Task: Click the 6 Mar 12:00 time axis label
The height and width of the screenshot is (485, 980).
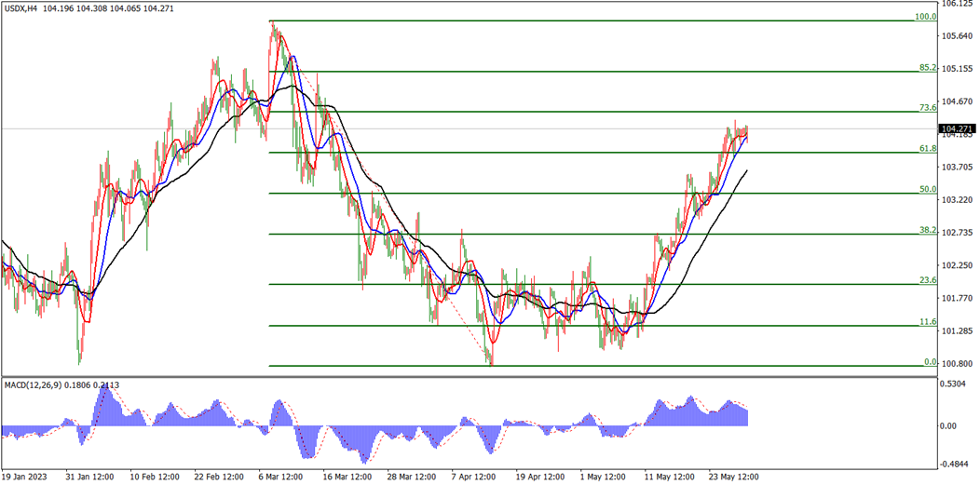Action: (x=281, y=477)
